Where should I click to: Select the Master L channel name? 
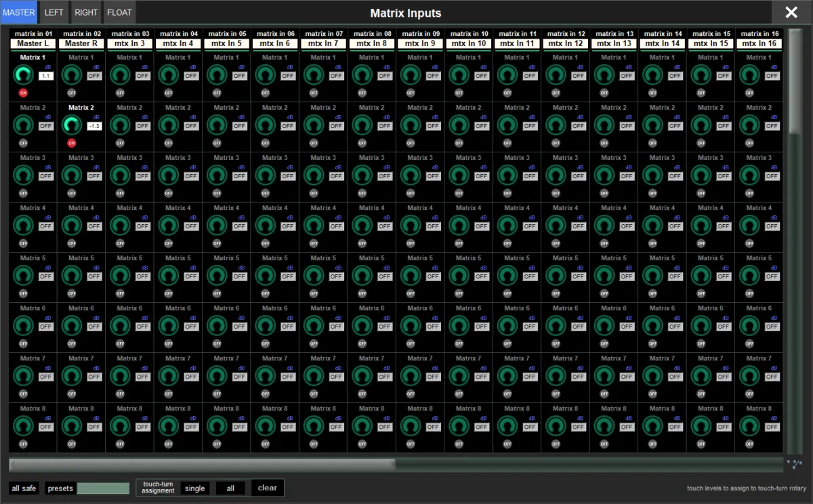pyautogui.click(x=33, y=43)
